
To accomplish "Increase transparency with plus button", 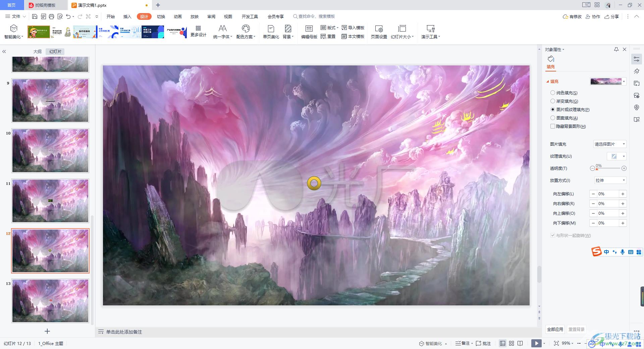I will (624, 168).
